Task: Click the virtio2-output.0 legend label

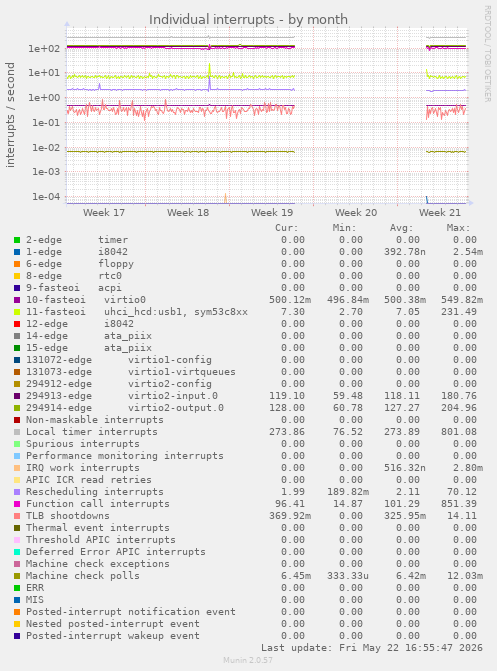Action: point(176,408)
